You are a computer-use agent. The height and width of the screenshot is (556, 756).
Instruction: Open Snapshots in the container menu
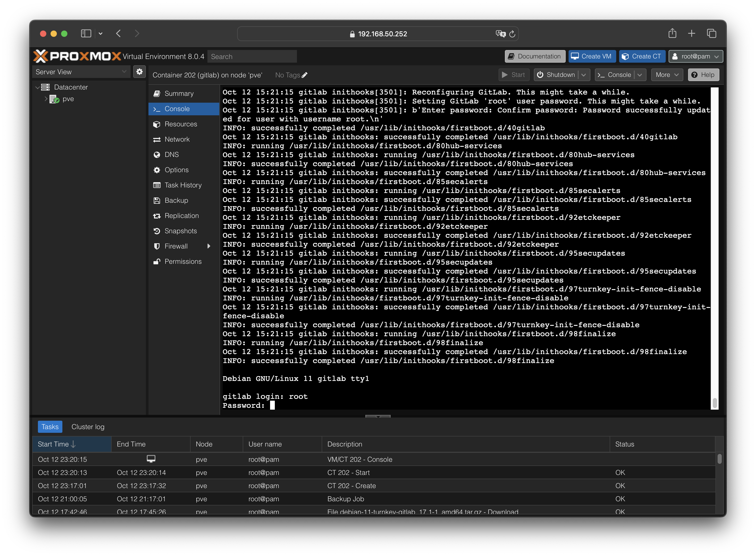(180, 231)
